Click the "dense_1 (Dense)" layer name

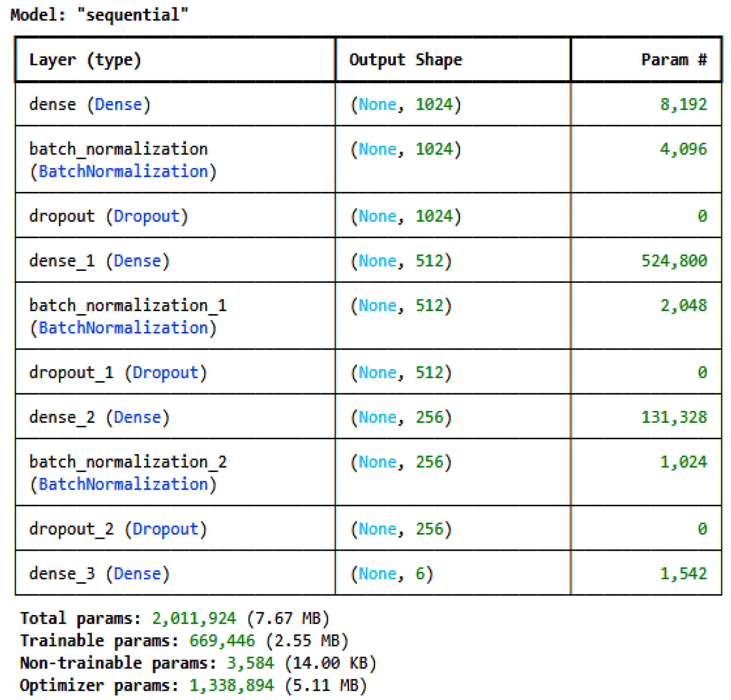click(99, 261)
